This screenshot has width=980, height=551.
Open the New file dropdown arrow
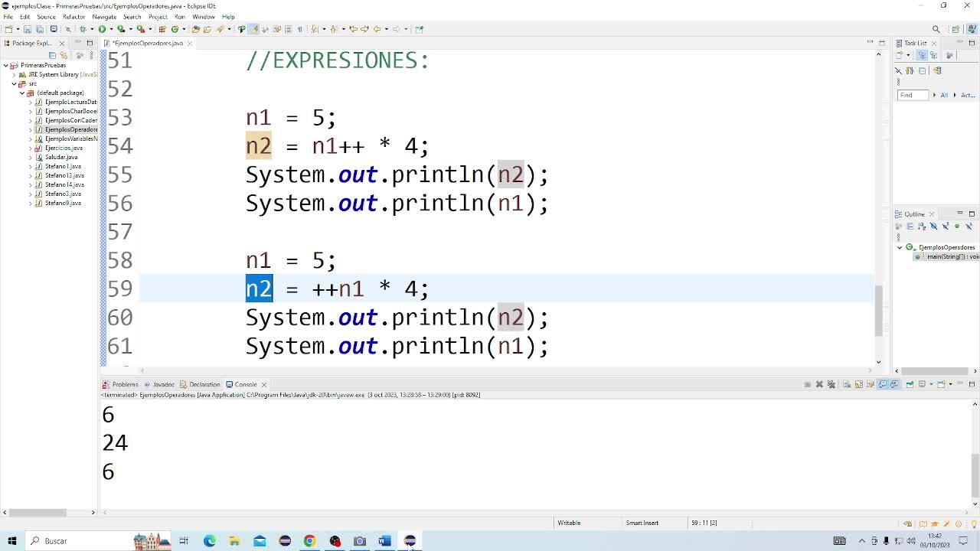[x=18, y=29]
